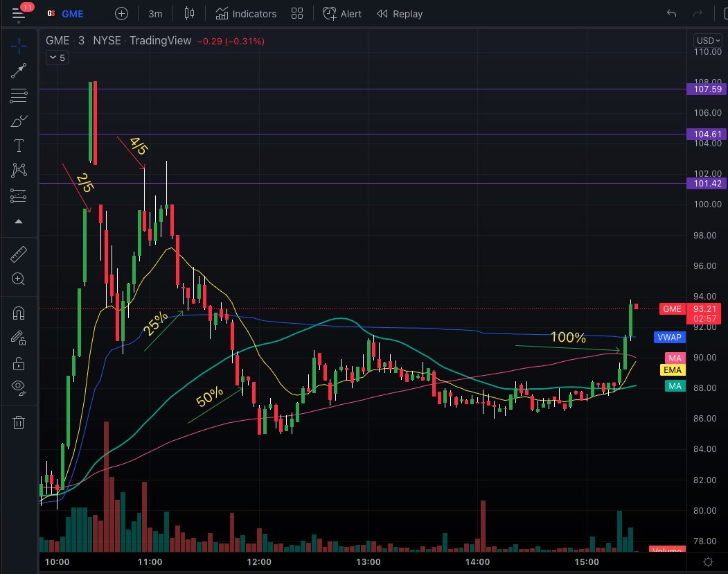Click the -0.29 (-0.31%) price change value
Image resolution: width=728 pixels, height=574 pixels.
(231, 41)
